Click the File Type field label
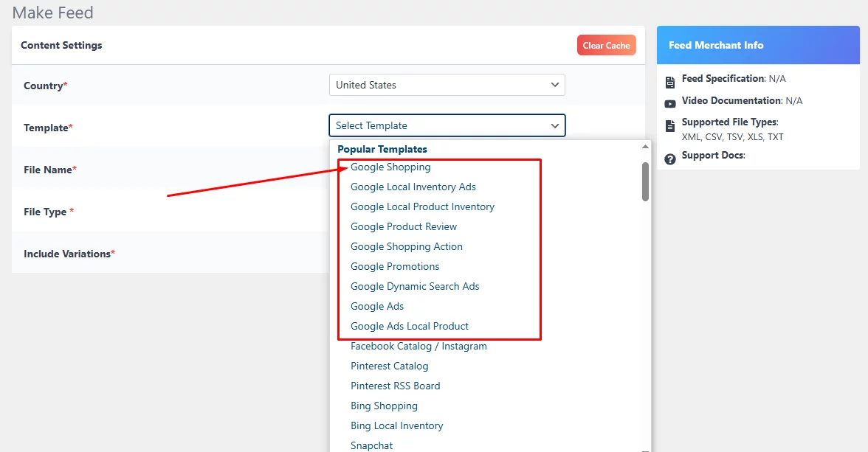Image resolution: width=868 pixels, height=452 pixels. pos(48,212)
